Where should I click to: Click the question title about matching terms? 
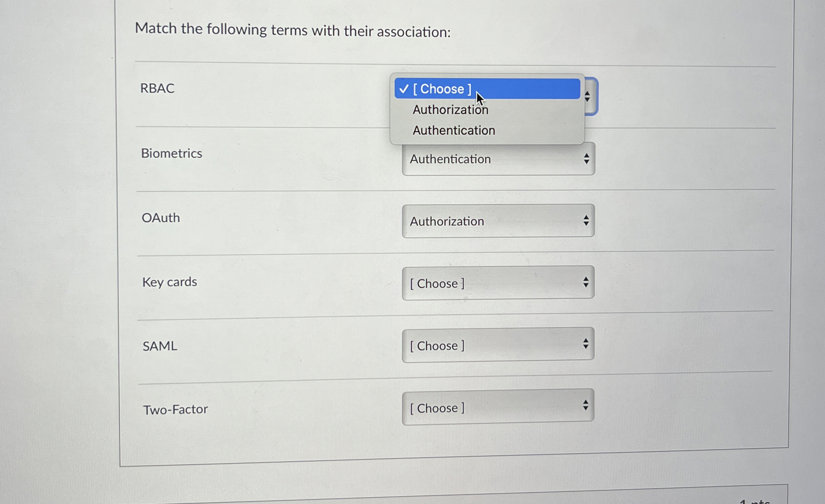pos(293,30)
